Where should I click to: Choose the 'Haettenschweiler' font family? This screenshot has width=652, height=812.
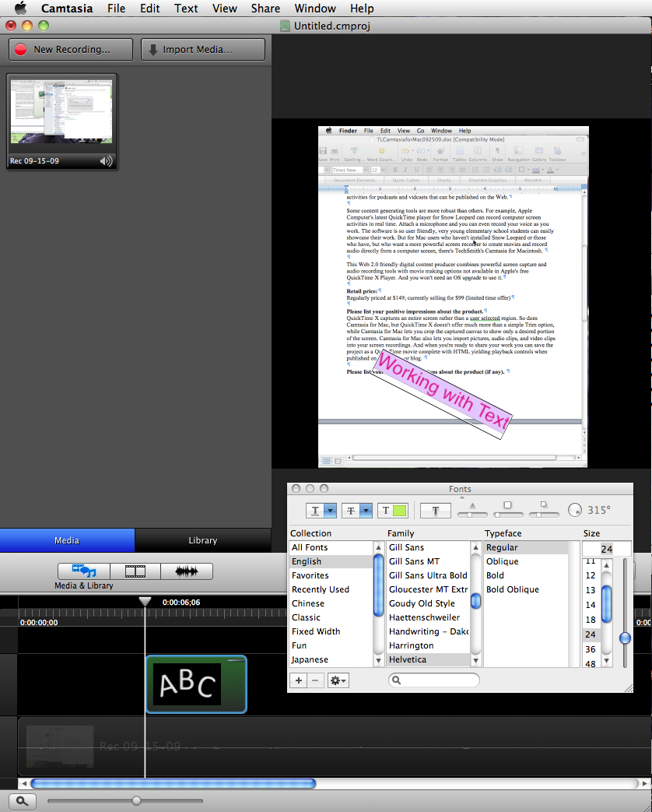click(424, 617)
